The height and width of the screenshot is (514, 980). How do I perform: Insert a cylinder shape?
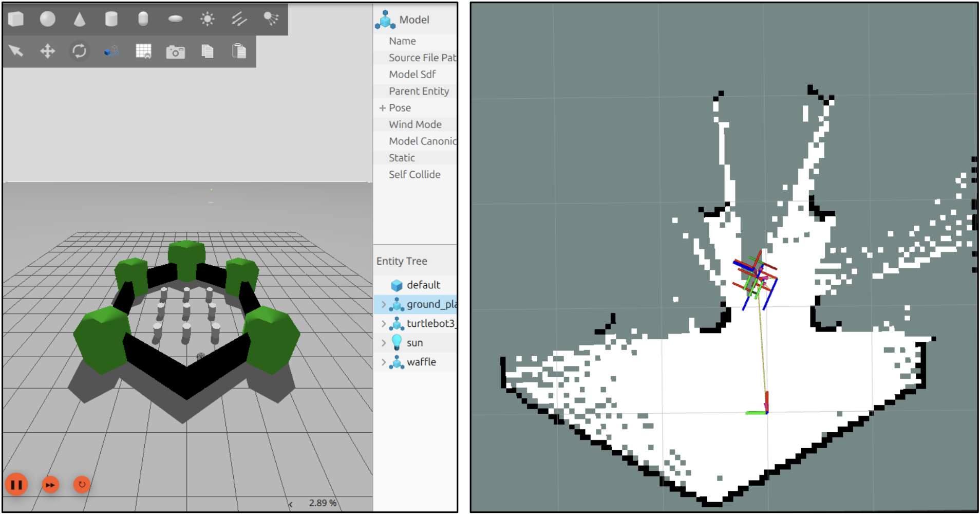(111, 19)
